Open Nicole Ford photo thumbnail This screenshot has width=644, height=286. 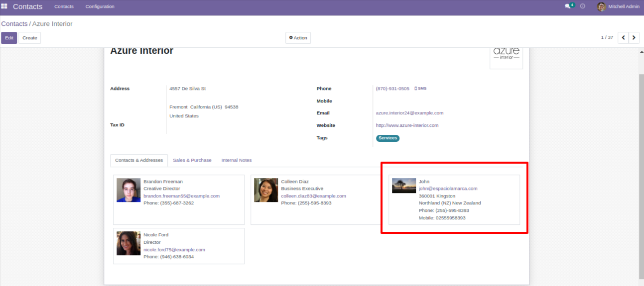pos(129,243)
